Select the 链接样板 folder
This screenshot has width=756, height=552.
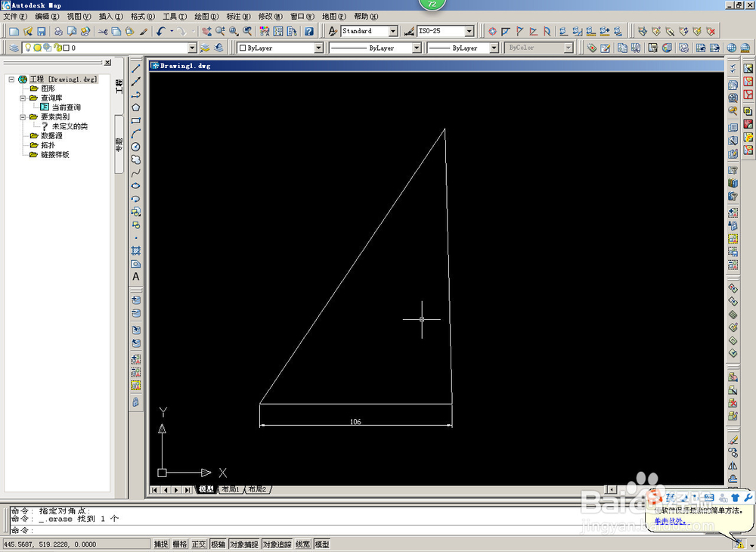55,155
